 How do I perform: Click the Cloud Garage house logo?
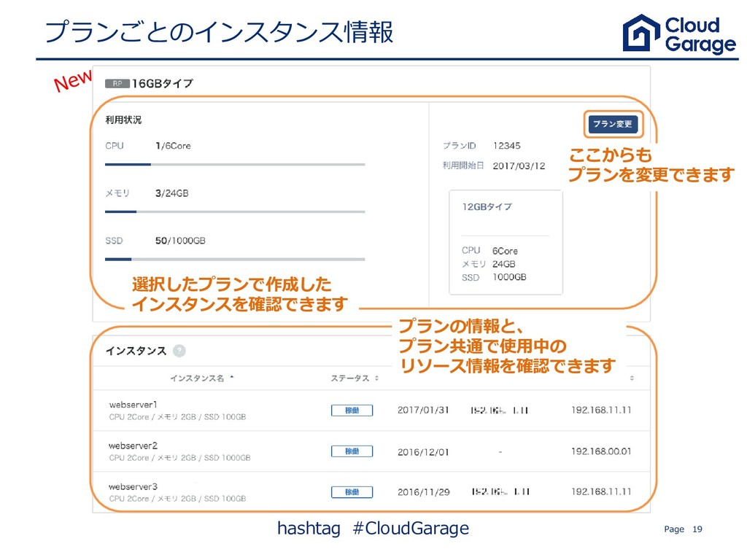(642, 32)
